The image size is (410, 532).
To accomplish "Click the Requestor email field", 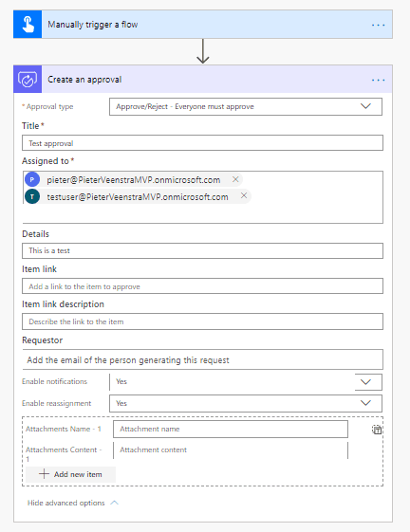I will pos(202,359).
